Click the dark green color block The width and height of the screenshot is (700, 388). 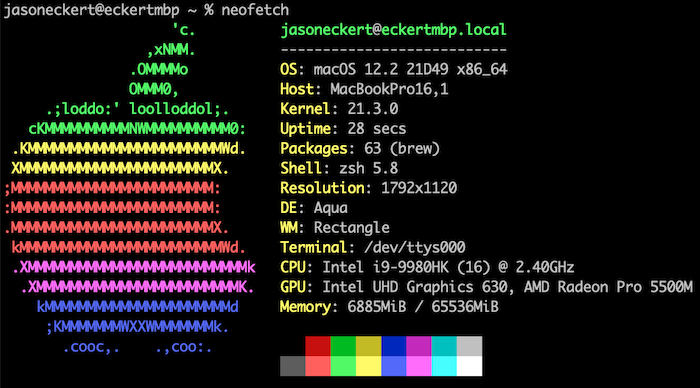pyautogui.click(x=343, y=346)
